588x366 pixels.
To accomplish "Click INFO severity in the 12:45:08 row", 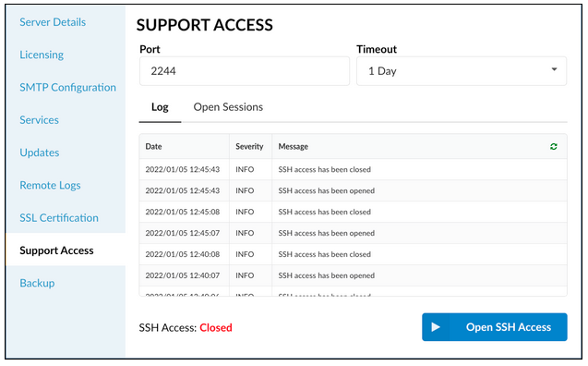I will tap(245, 212).
